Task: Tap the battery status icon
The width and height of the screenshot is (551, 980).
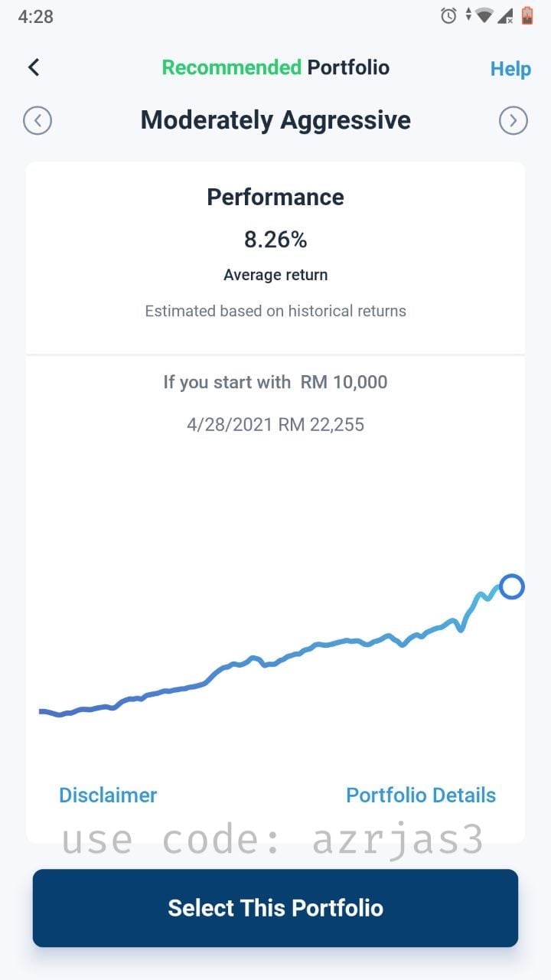Action: [x=527, y=15]
